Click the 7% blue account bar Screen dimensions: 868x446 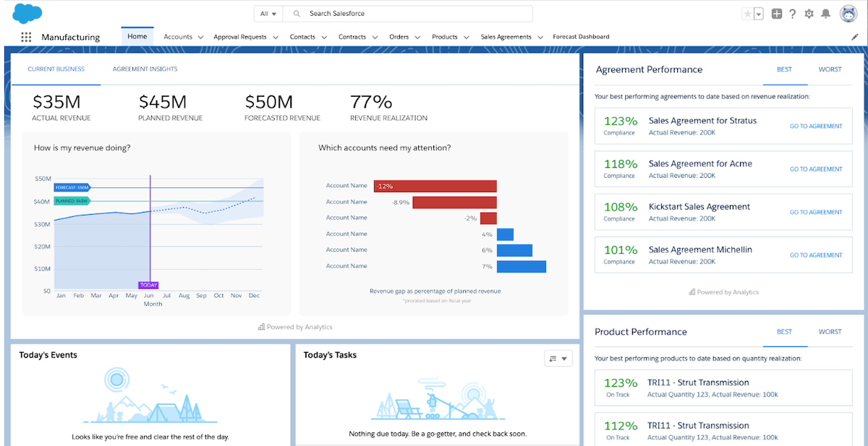click(x=522, y=267)
